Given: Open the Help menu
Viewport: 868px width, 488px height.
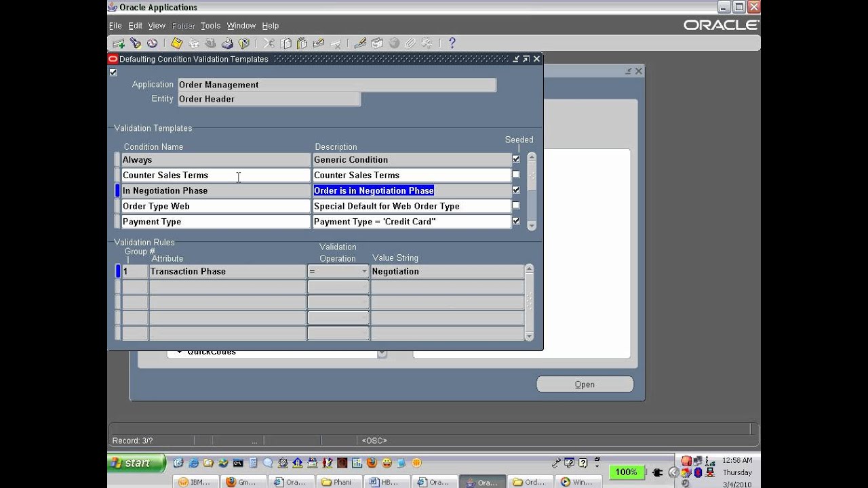Looking at the screenshot, I should tap(271, 26).
